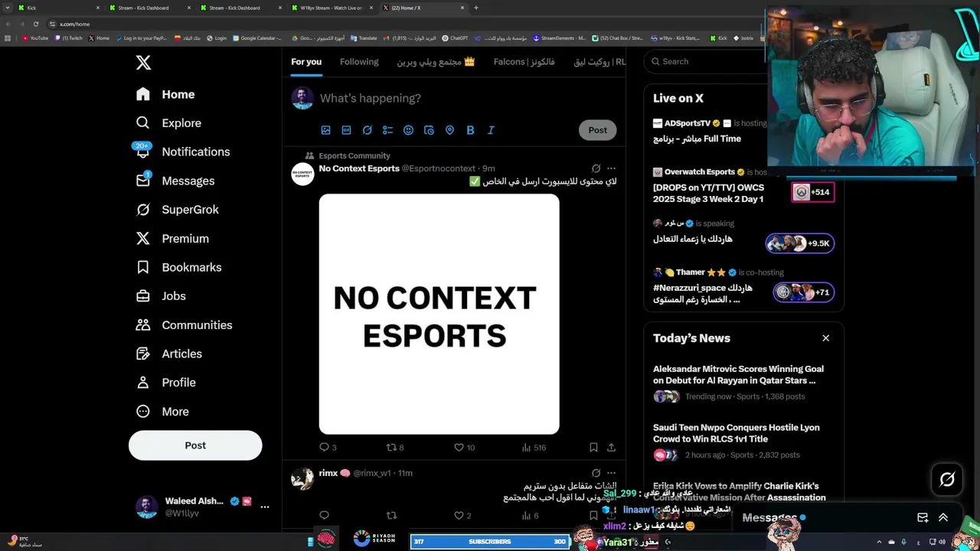Open the emoji picker in composer
Viewport: 980px width, 551px height.
coord(408,130)
